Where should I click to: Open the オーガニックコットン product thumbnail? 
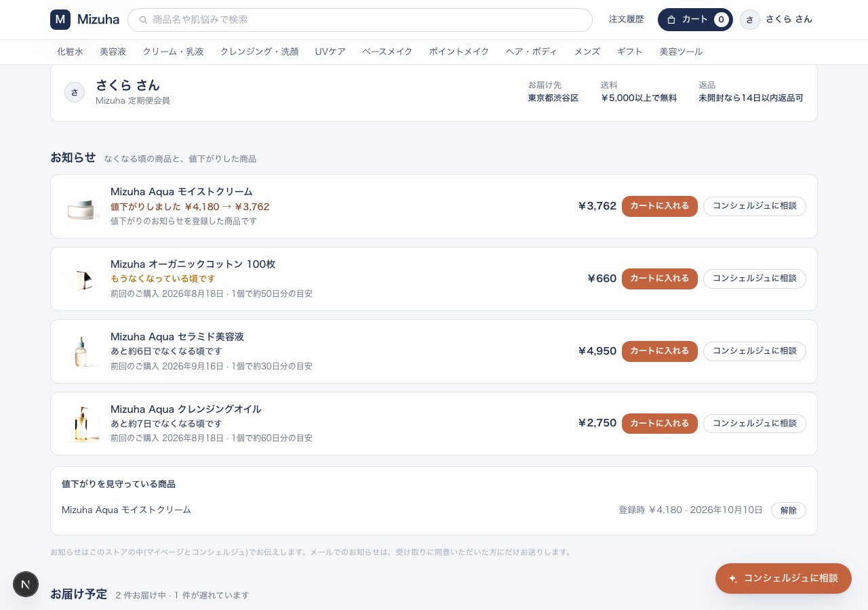[x=82, y=279]
